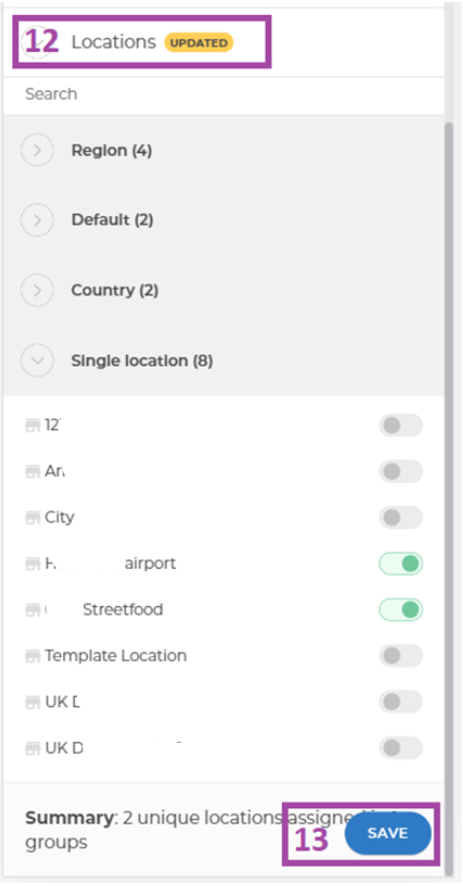Viewport: 463px width, 886px height.
Task: Click the store icon next to Streetfood
Action: [x=33, y=610]
